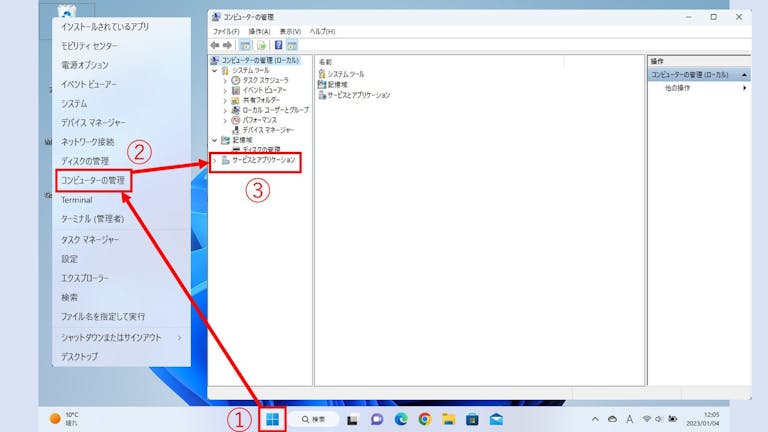Collapse the システム ツール tree node

click(215, 71)
